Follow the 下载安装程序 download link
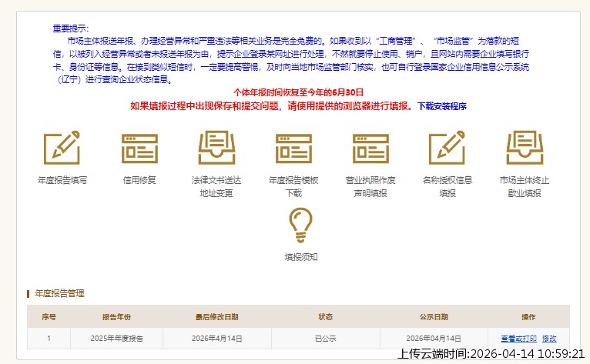Image resolution: width=590 pixels, height=364 pixels. (442, 106)
